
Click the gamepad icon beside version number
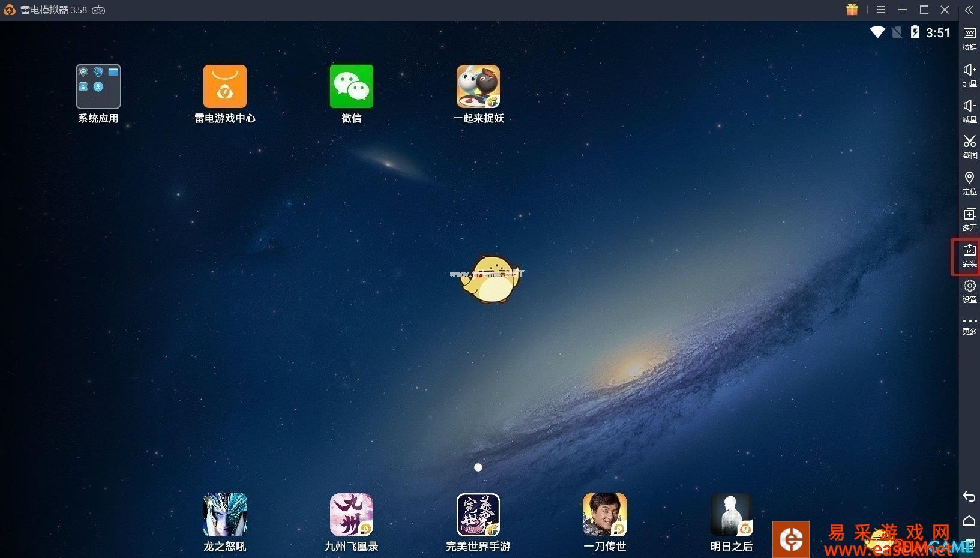pos(98,10)
